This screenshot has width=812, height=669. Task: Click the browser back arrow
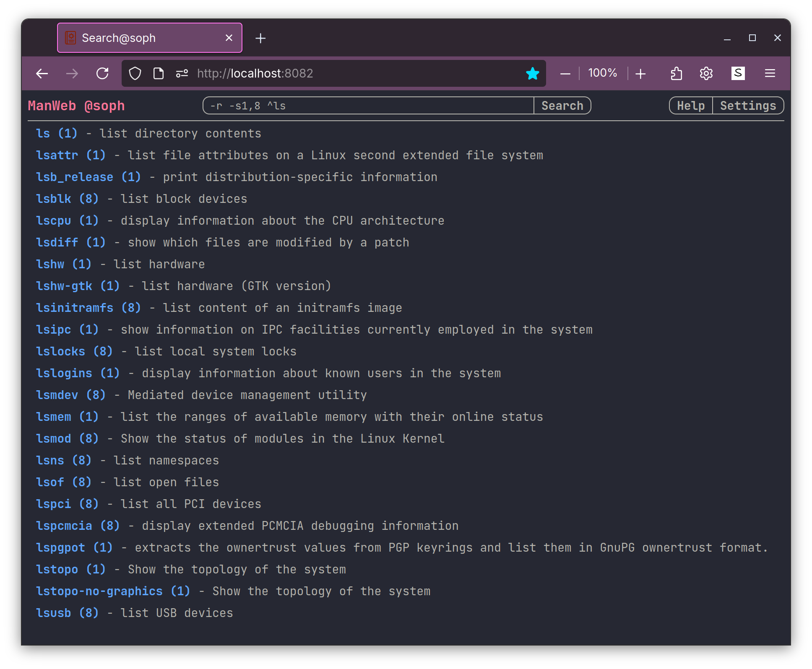click(42, 74)
